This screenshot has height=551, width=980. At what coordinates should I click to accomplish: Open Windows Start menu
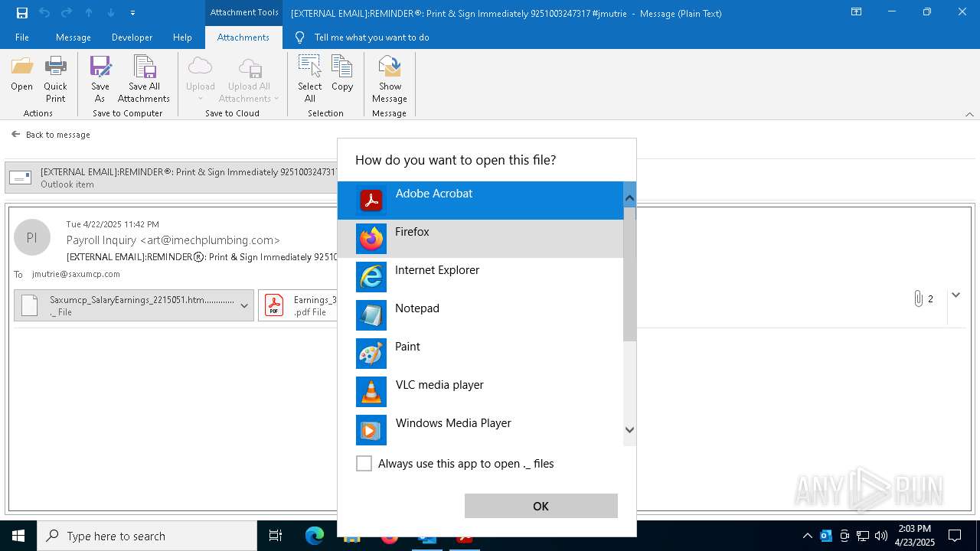tap(18, 536)
